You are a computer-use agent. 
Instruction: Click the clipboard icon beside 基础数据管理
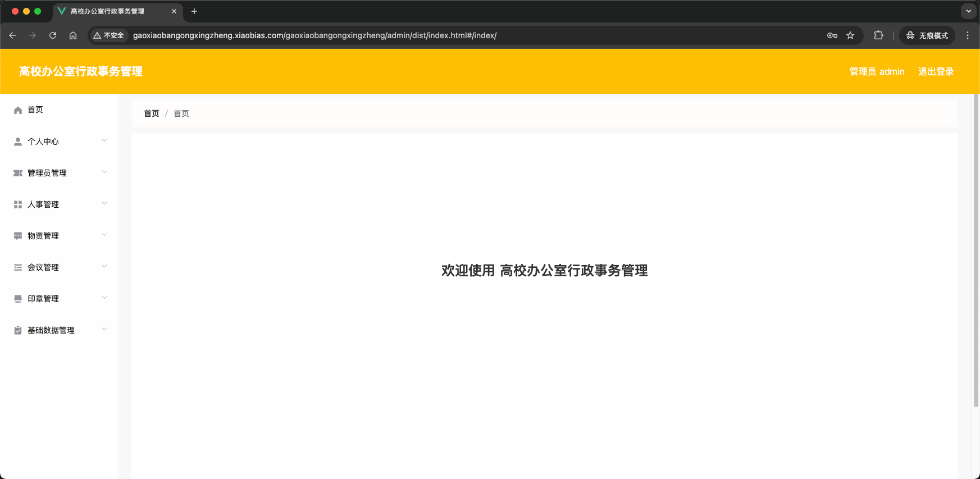[x=18, y=330]
